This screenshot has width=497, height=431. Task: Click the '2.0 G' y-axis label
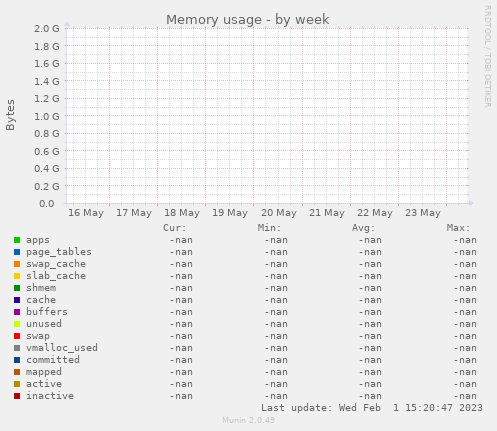pyautogui.click(x=47, y=29)
